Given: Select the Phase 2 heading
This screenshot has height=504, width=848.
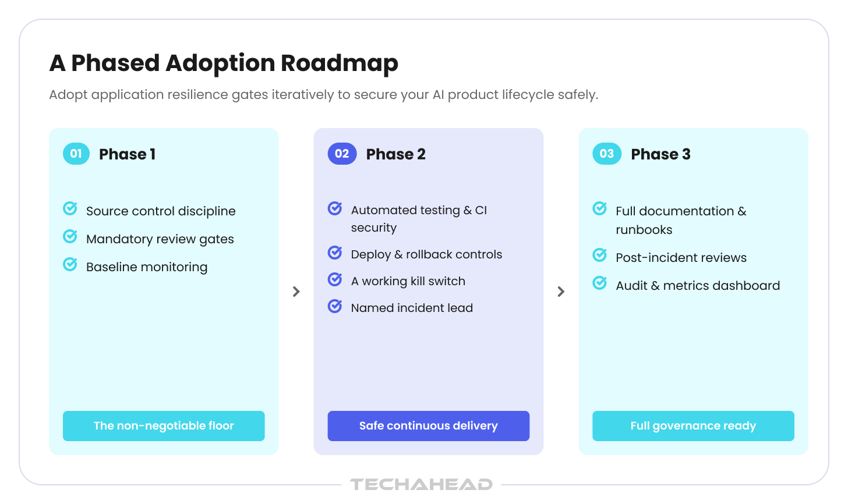Looking at the screenshot, I should [396, 154].
